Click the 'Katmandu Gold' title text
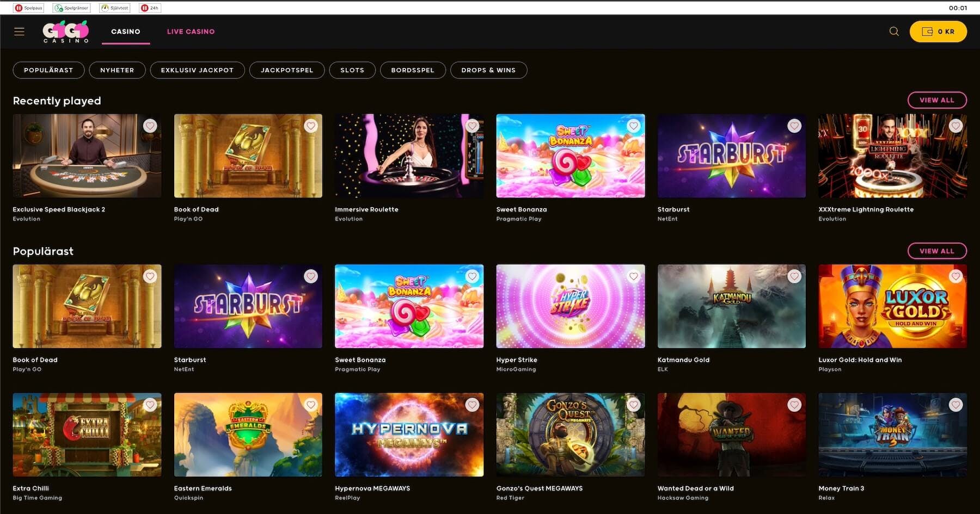The height and width of the screenshot is (514, 980). point(683,360)
